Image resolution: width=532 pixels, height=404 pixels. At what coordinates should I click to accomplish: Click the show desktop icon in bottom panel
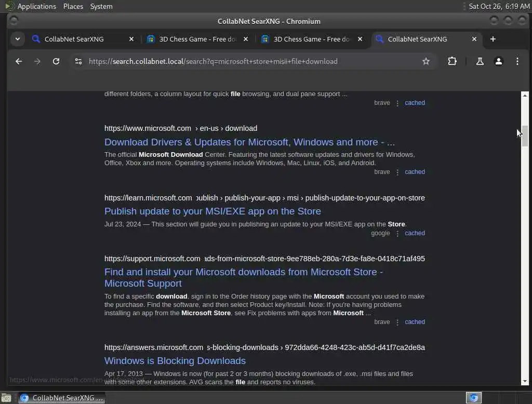point(6,398)
